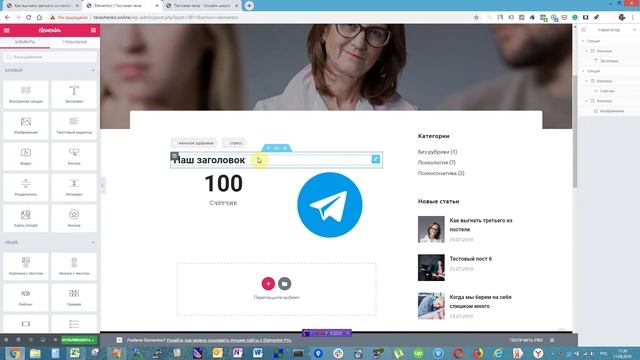Select the Video widget
The image size is (640, 360).
coord(26,156)
